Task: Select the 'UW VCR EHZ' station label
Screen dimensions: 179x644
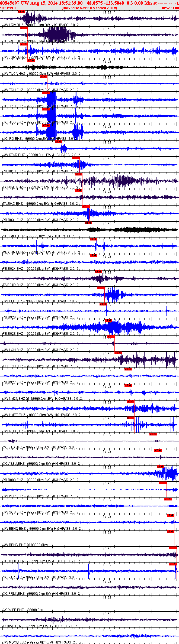Action: [x=13, y=496]
